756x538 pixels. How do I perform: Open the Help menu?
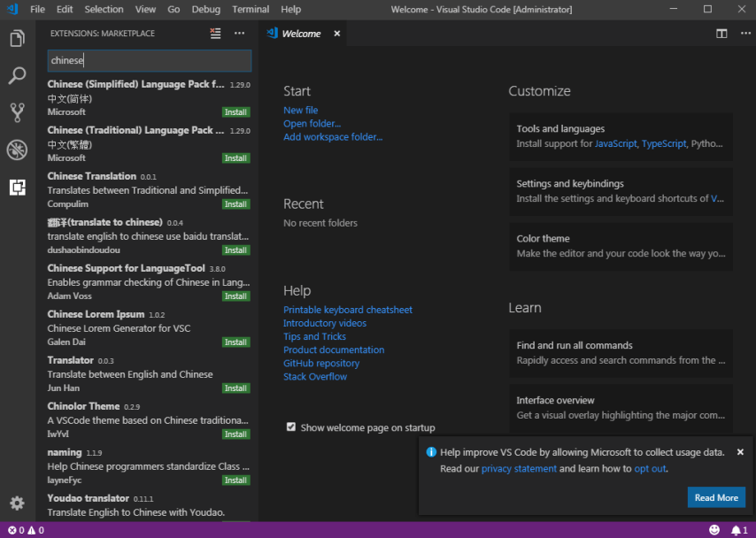(x=290, y=9)
